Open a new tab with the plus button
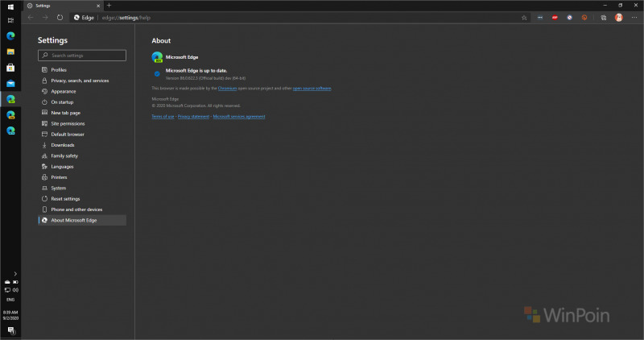The width and height of the screenshot is (644, 340). click(x=109, y=6)
